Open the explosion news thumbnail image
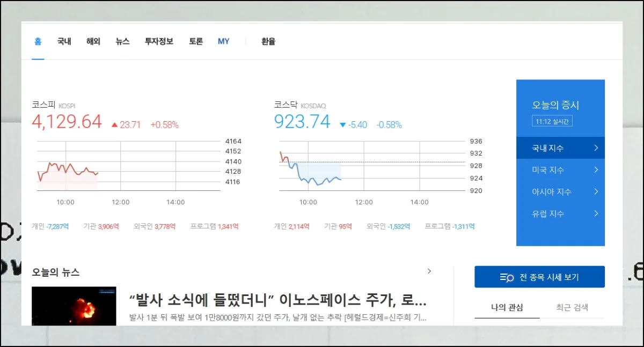 pyautogui.click(x=74, y=306)
